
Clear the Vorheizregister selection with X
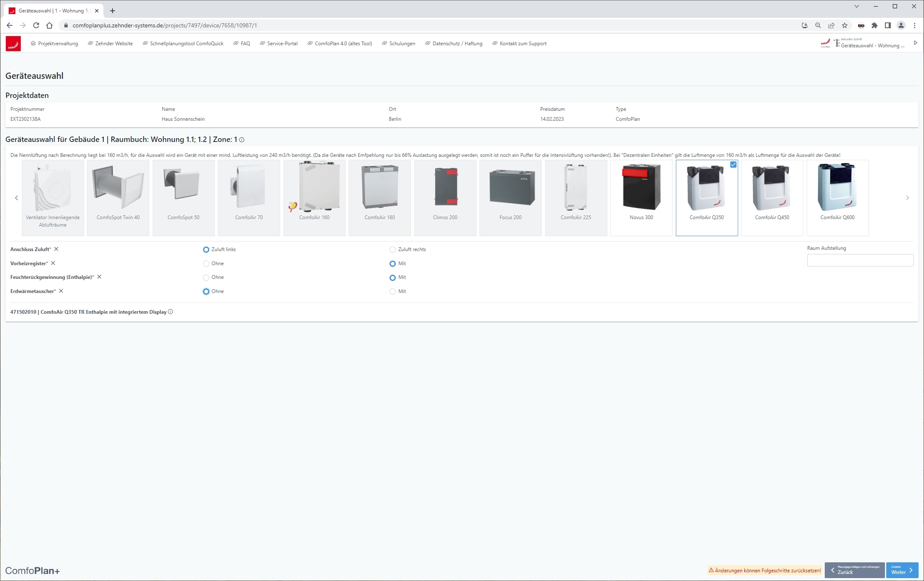point(53,263)
